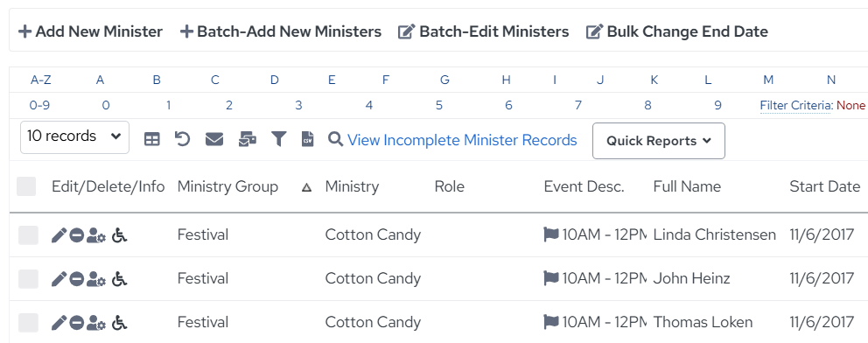868x343 pixels.
Task: Open the 10 records dropdown
Action: click(74, 137)
